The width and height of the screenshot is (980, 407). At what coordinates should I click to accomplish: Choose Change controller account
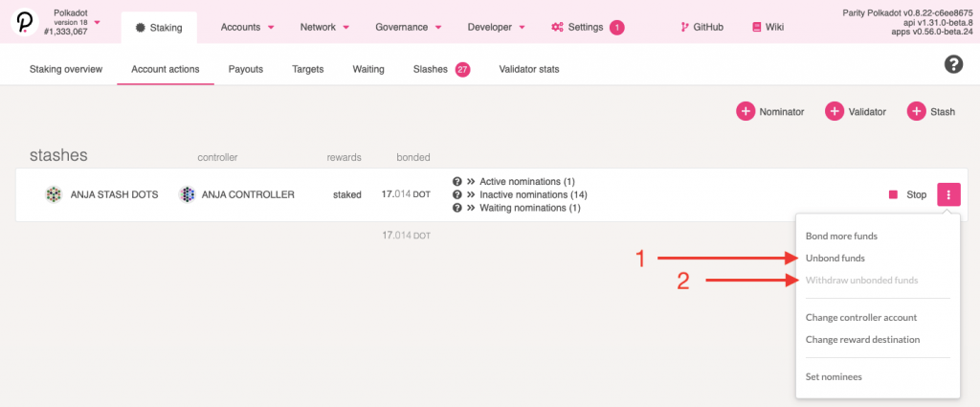(x=861, y=318)
